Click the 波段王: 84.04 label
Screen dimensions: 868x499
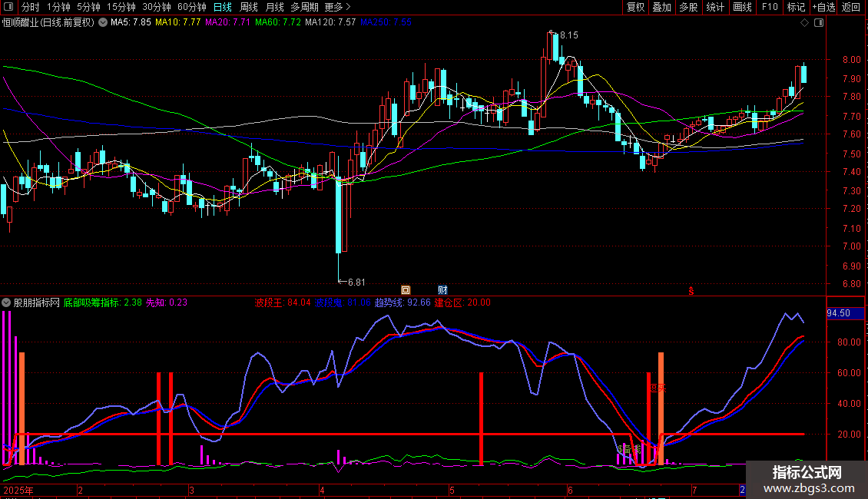283,302
